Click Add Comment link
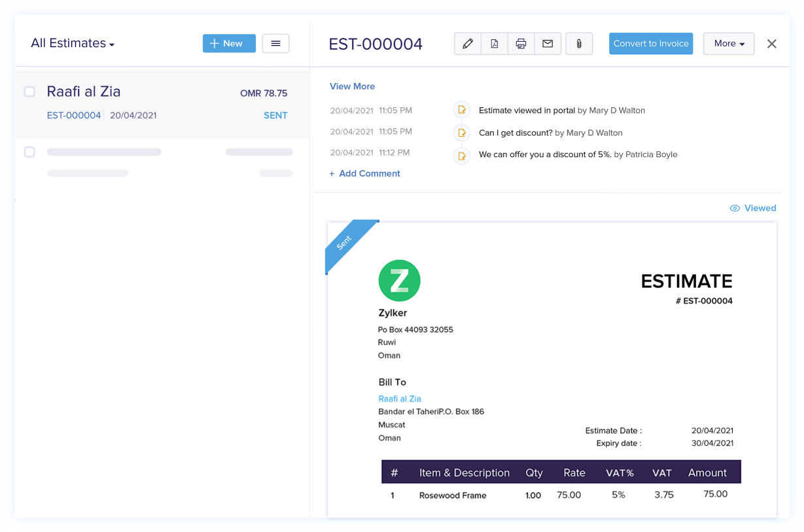Screen dimensions: 804x532 (364, 173)
